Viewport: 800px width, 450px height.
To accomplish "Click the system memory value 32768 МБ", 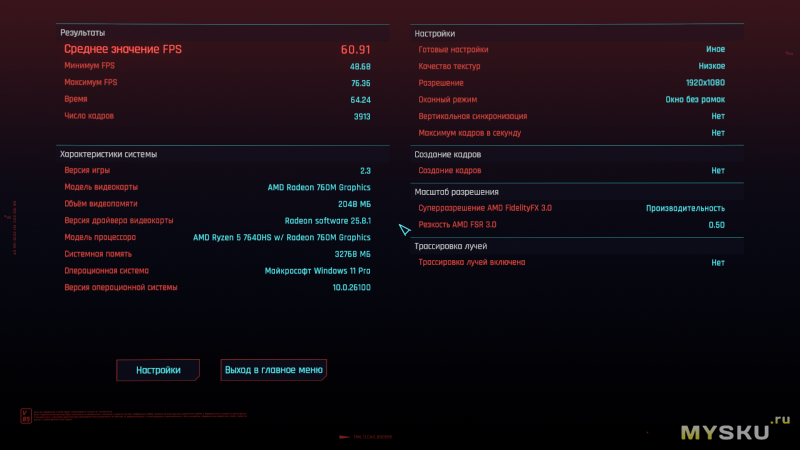I will (x=353, y=254).
